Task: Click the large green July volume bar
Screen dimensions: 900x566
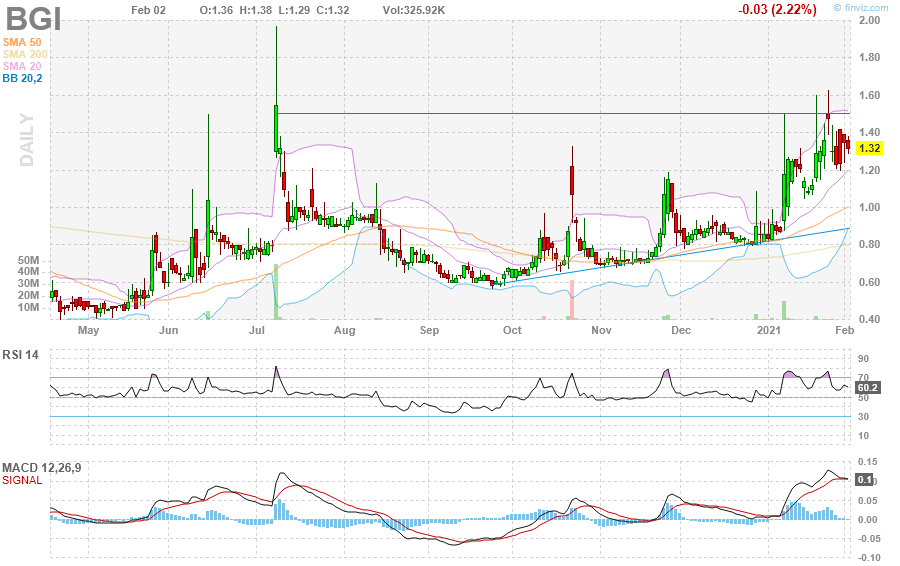Action: tap(276, 292)
